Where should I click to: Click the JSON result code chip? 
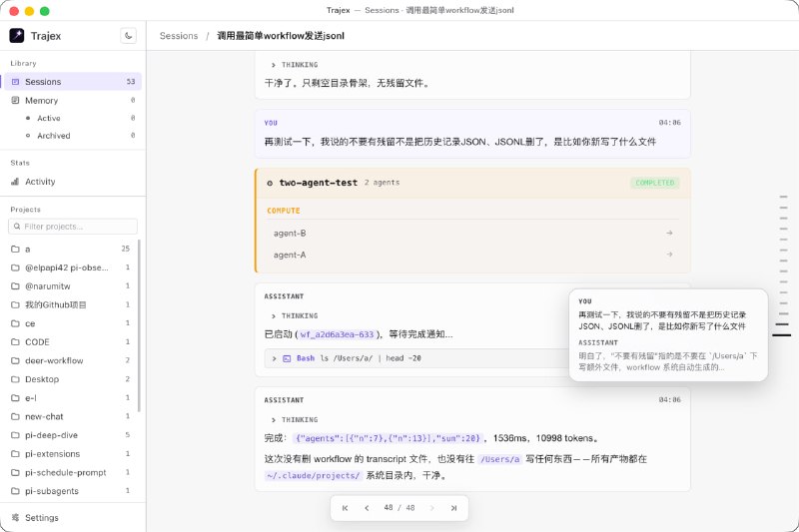pos(388,438)
